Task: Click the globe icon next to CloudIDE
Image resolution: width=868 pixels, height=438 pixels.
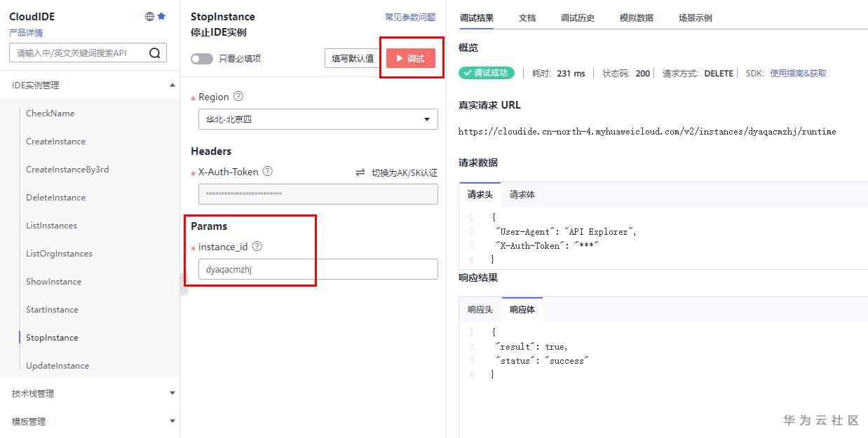Action: coord(149,16)
